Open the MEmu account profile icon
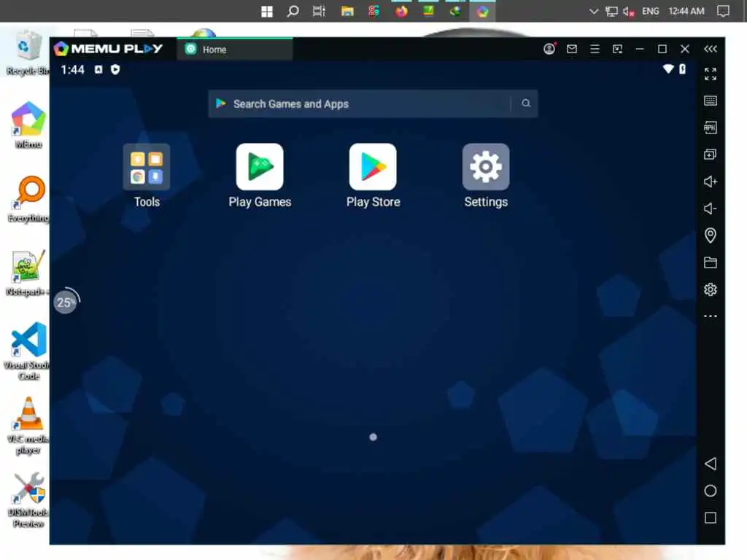This screenshot has width=747, height=560. (549, 49)
